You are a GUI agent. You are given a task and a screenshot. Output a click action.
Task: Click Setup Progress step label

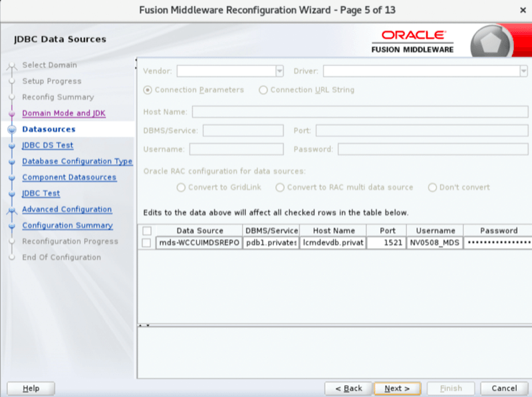[52, 81]
